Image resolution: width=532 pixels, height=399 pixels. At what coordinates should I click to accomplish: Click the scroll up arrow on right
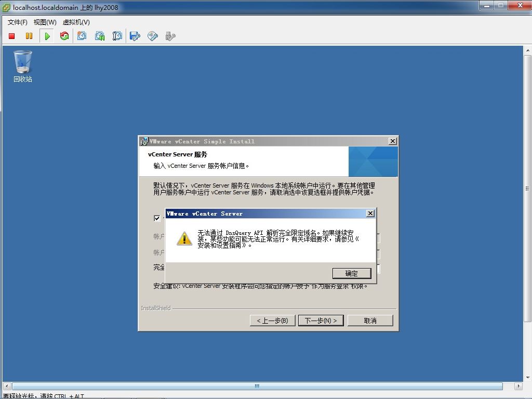(528, 50)
